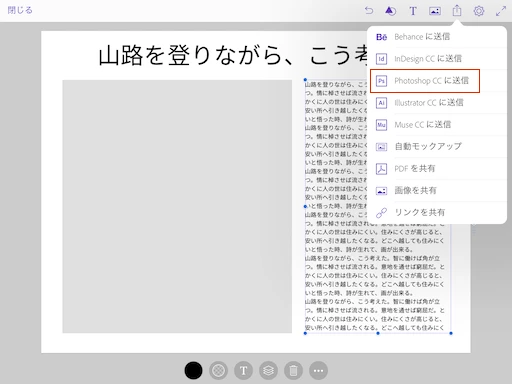The height and width of the screenshot is (384, 512).
Task: Click the undo arrow icon
Action: click(369, 11)
